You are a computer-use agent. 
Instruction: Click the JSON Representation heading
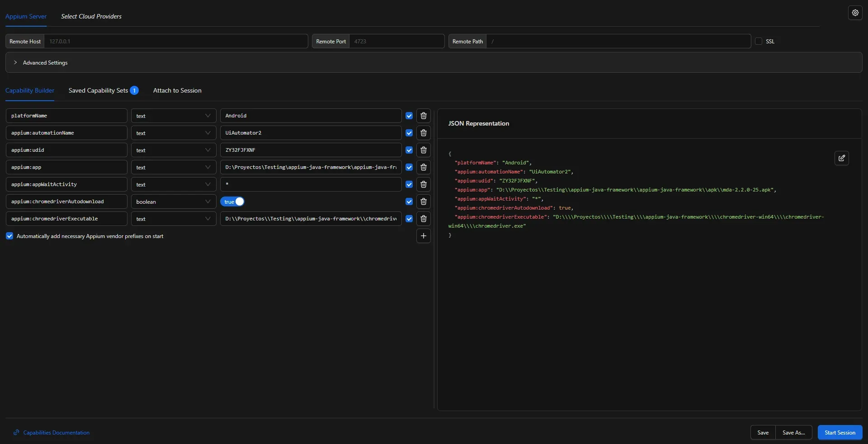[x=478, y=123]
